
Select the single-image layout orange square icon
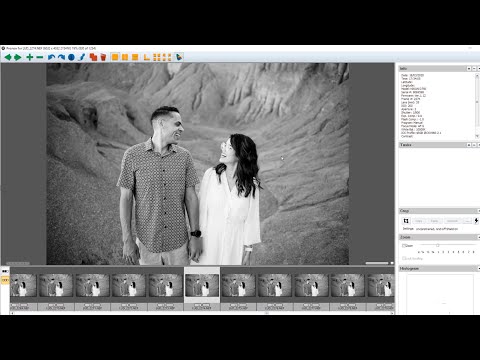(115, 57)
